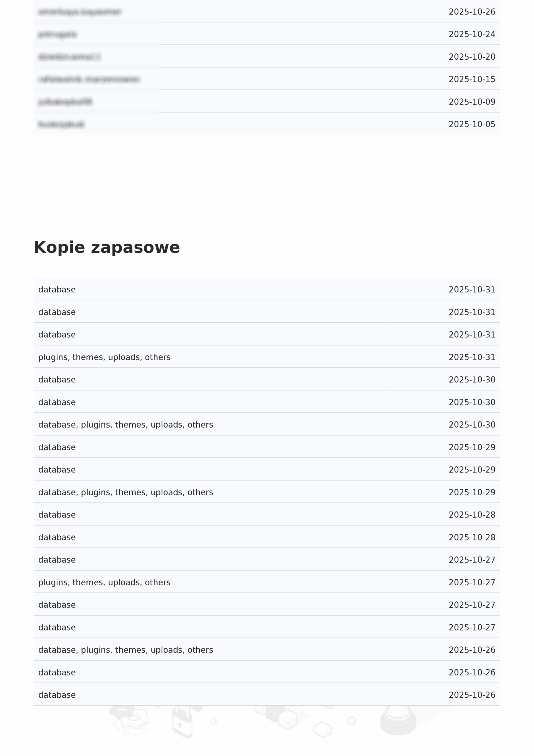Viewport: 534px width, 756px height.
Task: Open the plugins, themes, uploads backup from 2025-10-31
Action: click(104, 357)
